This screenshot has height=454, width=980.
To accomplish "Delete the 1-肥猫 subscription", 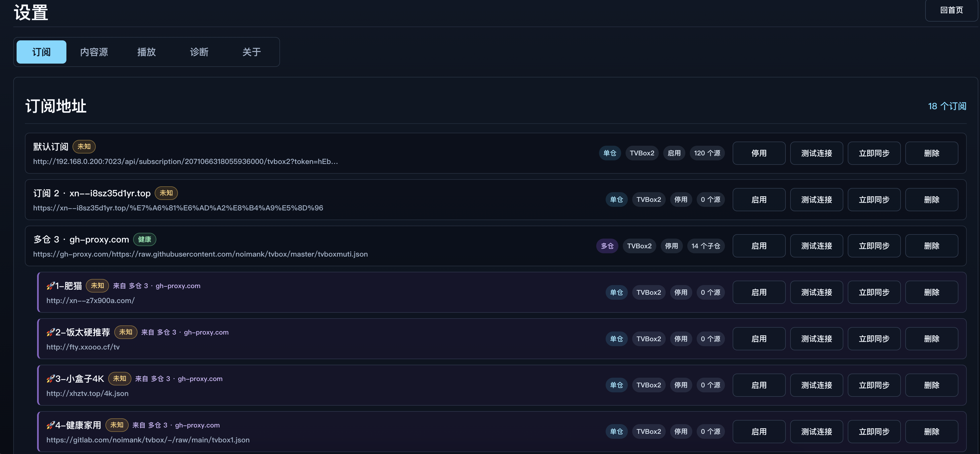I will (x=931, y=293).
